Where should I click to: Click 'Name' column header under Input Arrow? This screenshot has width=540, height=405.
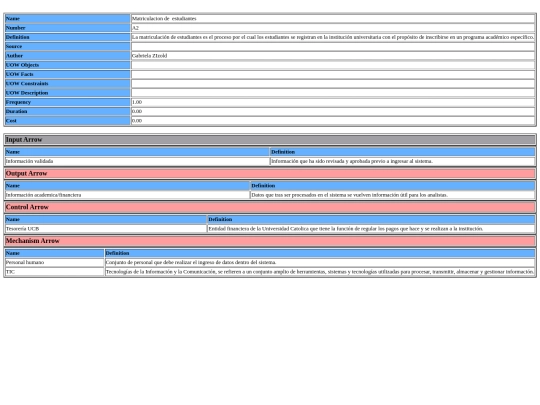click(137, 152)
